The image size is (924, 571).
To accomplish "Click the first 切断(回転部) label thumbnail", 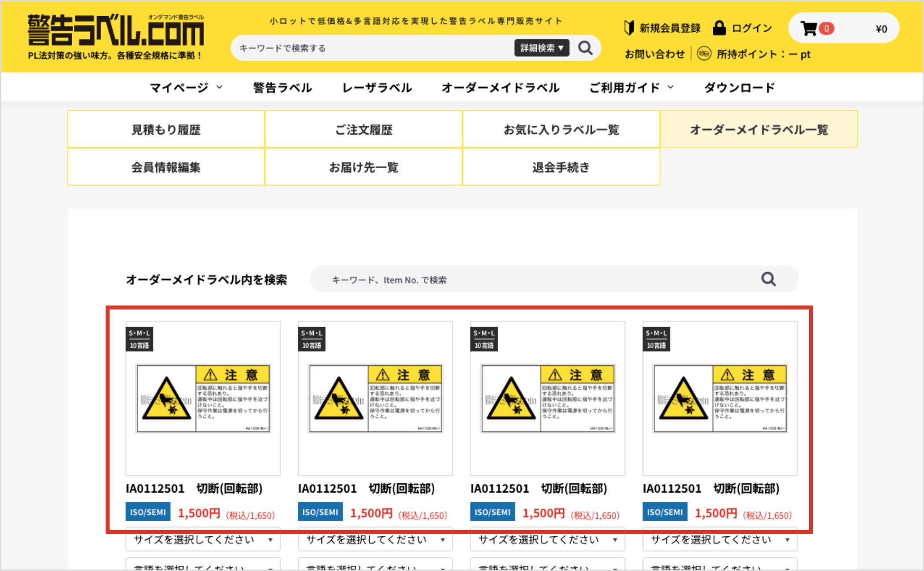I will pos(203,398).
